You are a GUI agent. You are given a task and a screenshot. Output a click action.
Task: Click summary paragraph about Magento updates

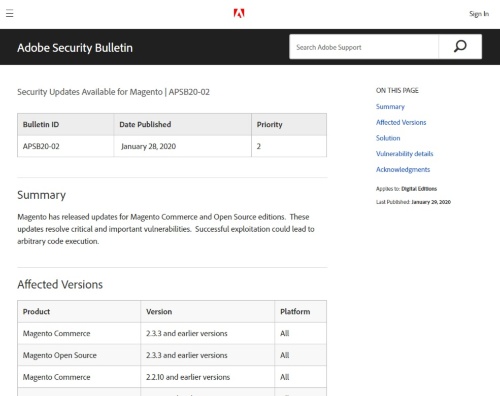click(166, 229)
